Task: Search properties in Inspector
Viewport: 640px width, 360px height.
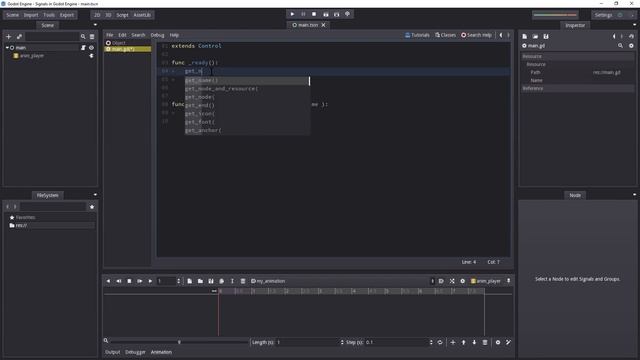Action: click(x=620, y=46)
